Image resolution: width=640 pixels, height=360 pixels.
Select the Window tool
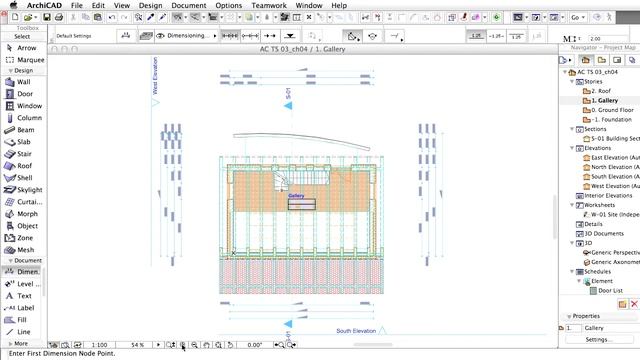click(x=24, y=106)
